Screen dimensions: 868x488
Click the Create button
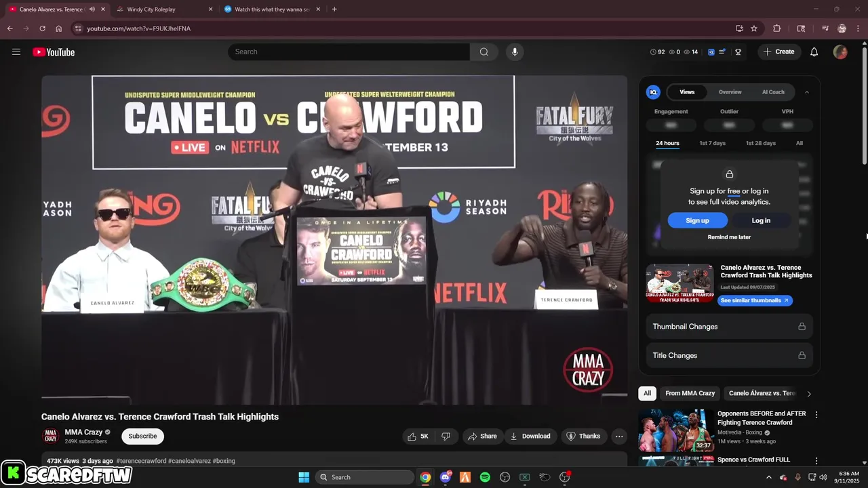click(x=779, y=52)
